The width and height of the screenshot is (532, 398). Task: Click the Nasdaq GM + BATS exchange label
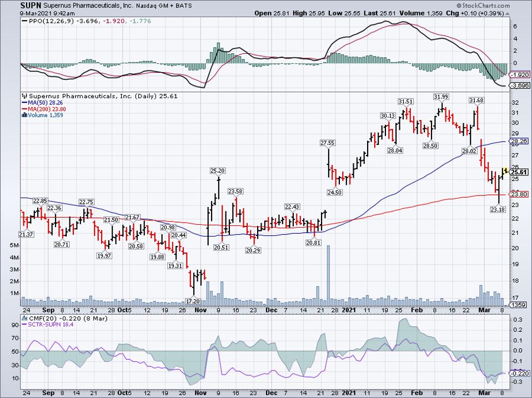pos(164,6)
